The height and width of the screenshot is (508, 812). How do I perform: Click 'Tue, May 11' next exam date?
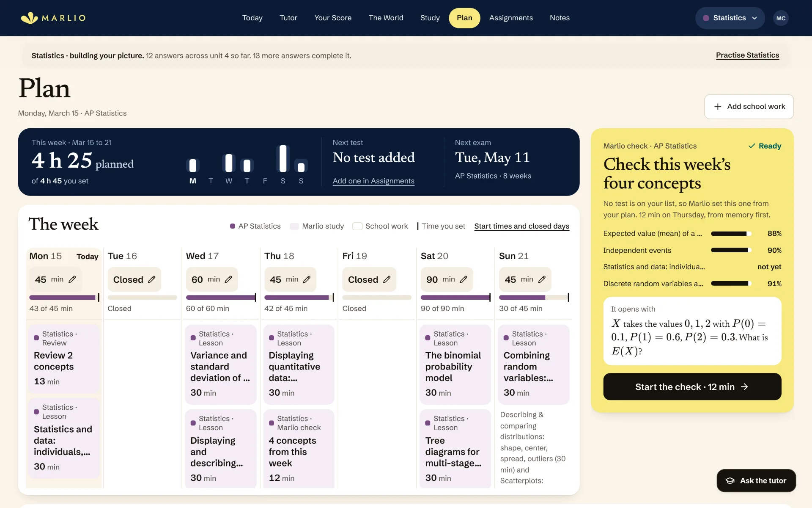[x=492, y=157]
